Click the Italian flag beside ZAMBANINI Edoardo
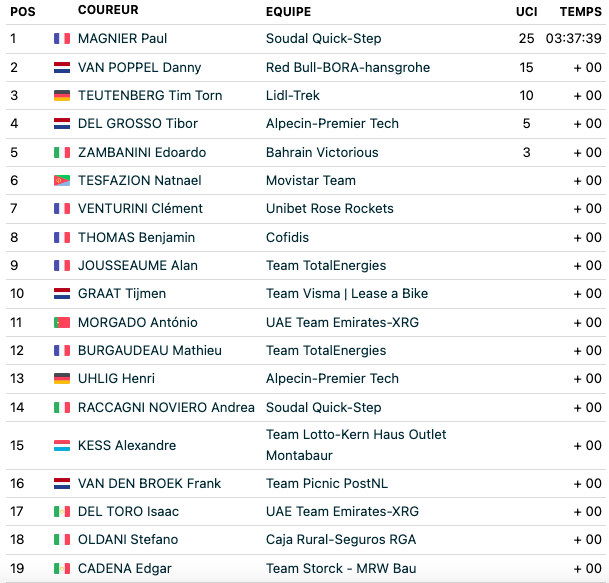 pyautogui.click(x=62, y=152)
